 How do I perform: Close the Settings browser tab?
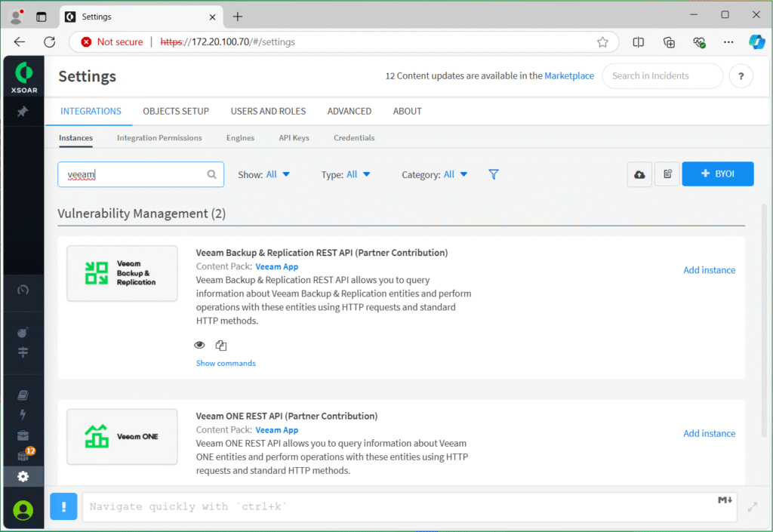(212, 17)
